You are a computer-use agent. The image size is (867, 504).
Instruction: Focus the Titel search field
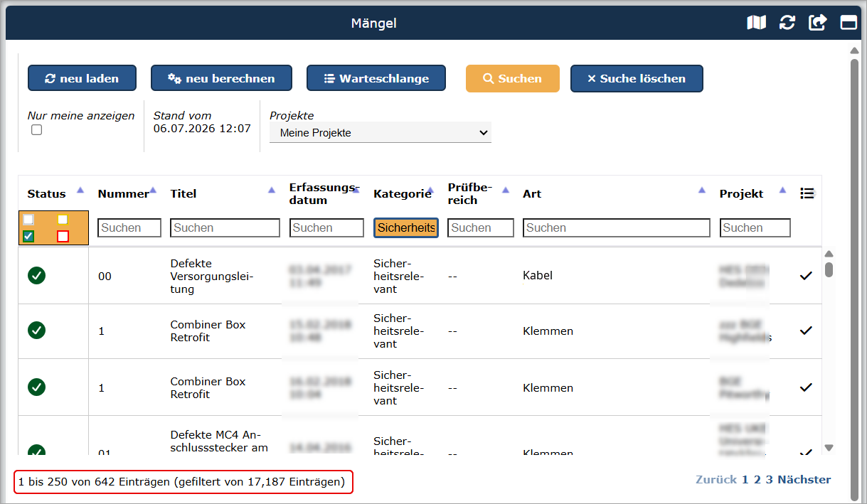[x=225, y=227]
